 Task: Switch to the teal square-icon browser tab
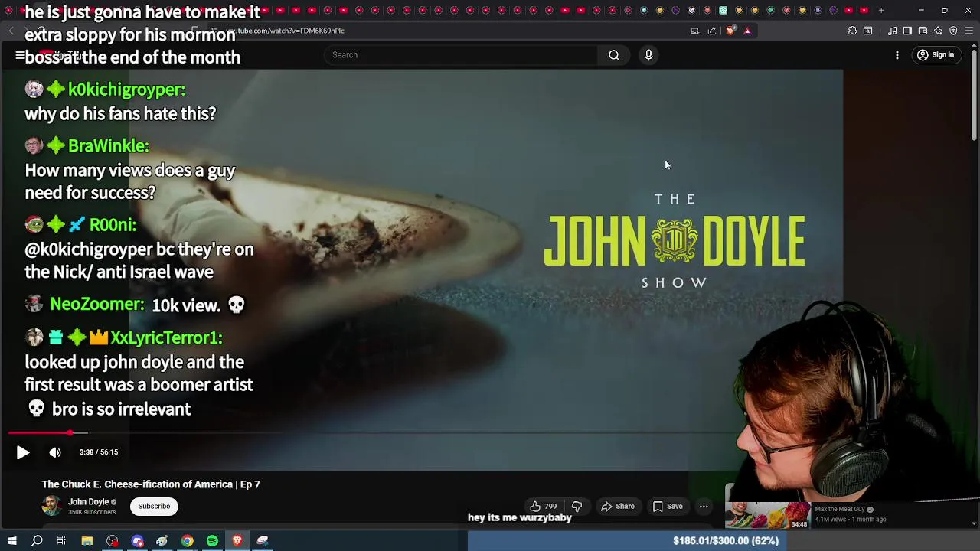tap(723, 10)
